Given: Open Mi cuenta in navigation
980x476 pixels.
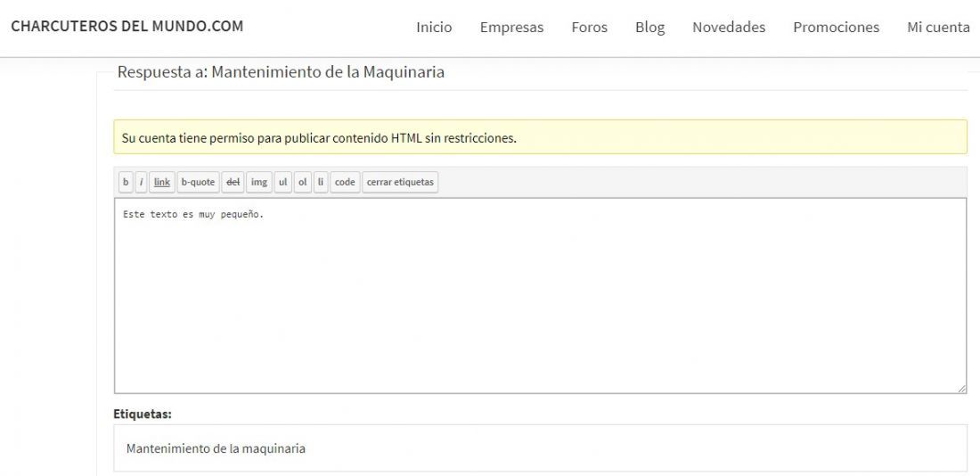Looking at the screenshot, I should pos(939,28).
